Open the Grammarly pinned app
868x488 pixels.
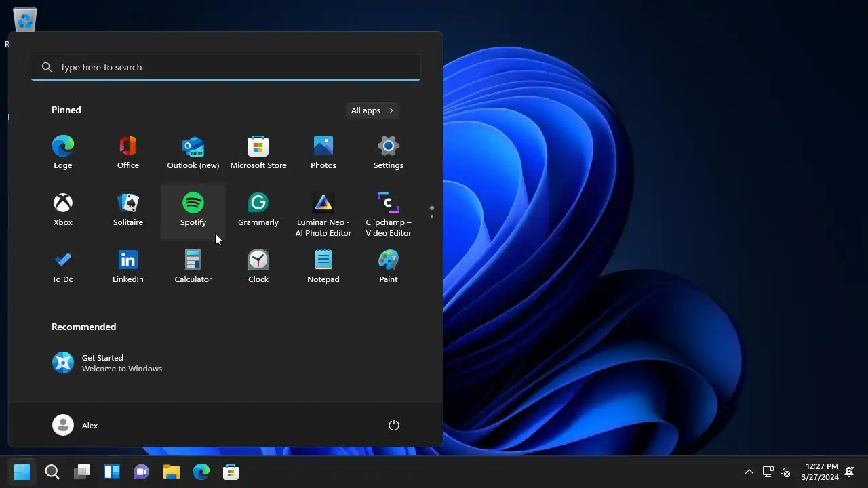258,209
